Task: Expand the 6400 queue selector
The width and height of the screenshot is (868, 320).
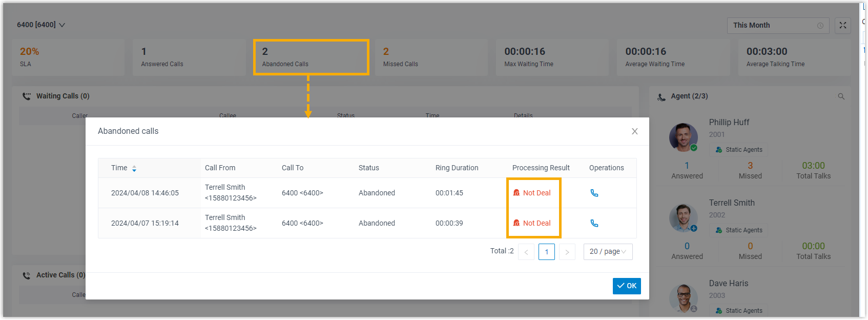Action: pos(41,25)
